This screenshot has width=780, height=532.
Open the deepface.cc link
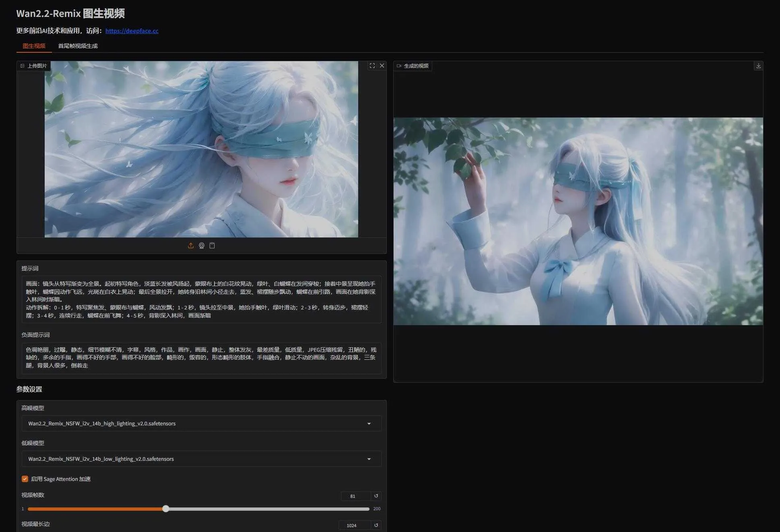tap(132, 31)
